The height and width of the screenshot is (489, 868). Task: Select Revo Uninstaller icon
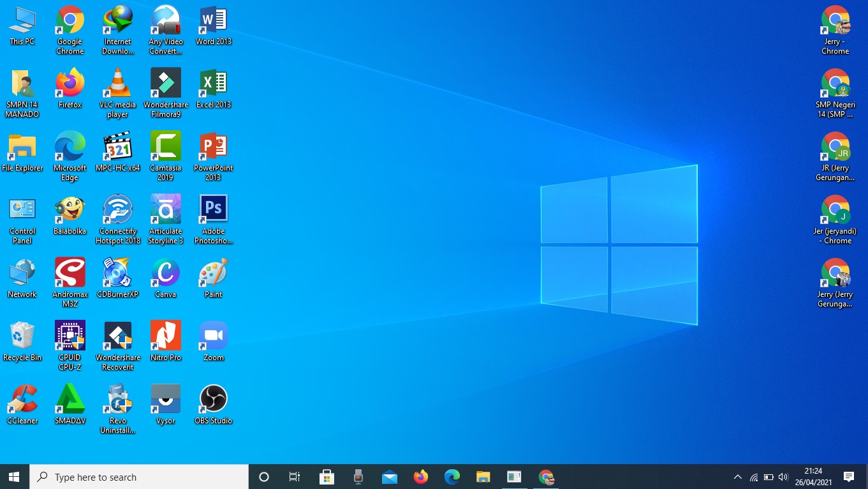[117, 409]
